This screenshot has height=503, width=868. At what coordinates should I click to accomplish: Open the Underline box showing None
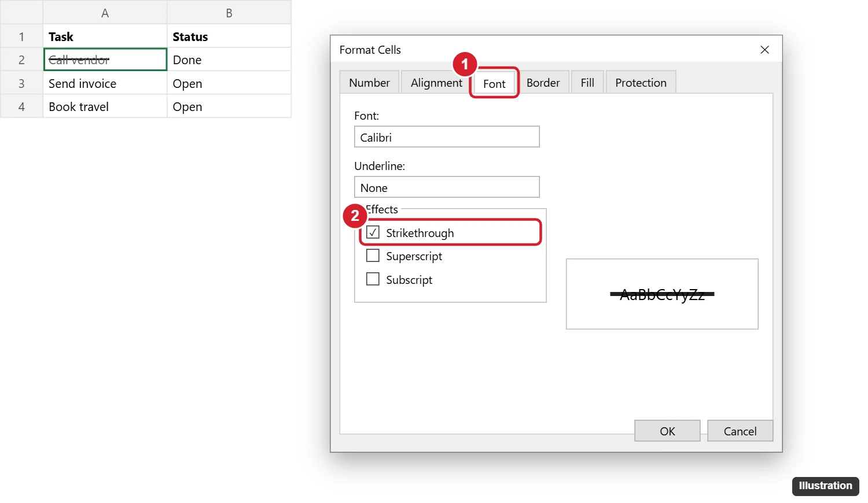[447, 187]
